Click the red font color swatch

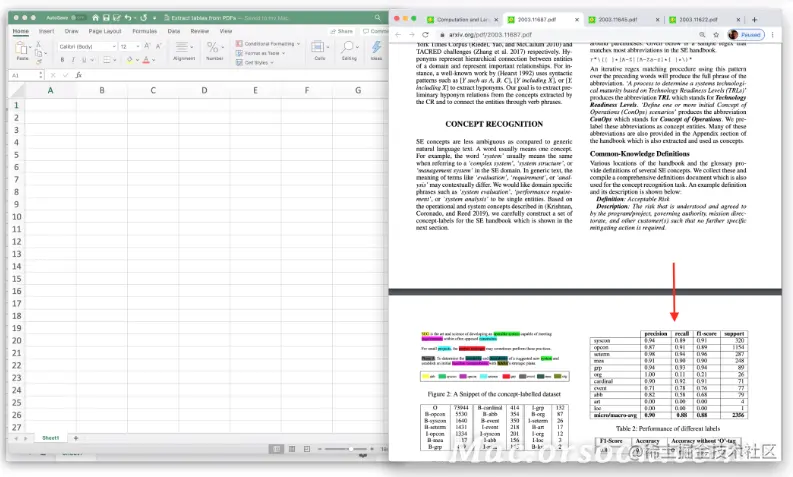click(x=146, y=60)
